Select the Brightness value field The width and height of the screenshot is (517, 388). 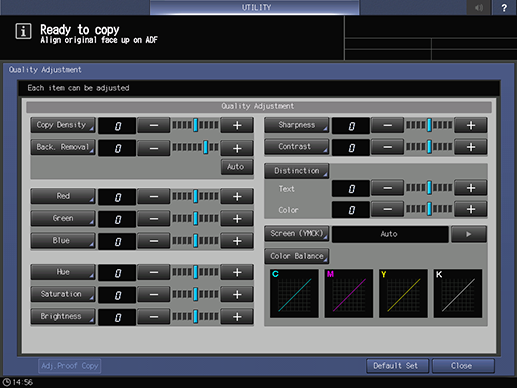coord(117,317)
